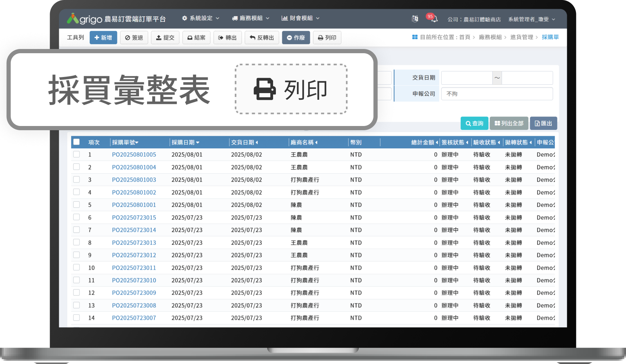Expand the 財會模組 dropdown

pyautogui.click(x=300, y=18)
